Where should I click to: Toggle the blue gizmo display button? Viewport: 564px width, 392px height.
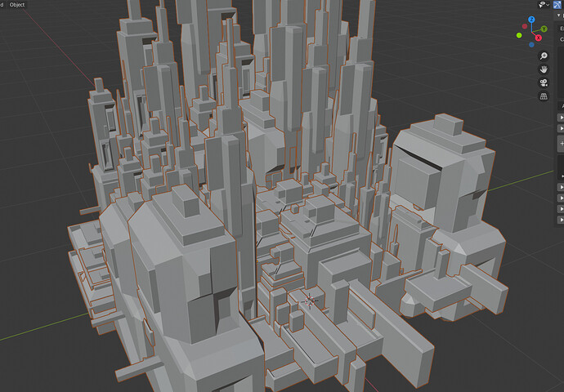click(x=557, y=4)
